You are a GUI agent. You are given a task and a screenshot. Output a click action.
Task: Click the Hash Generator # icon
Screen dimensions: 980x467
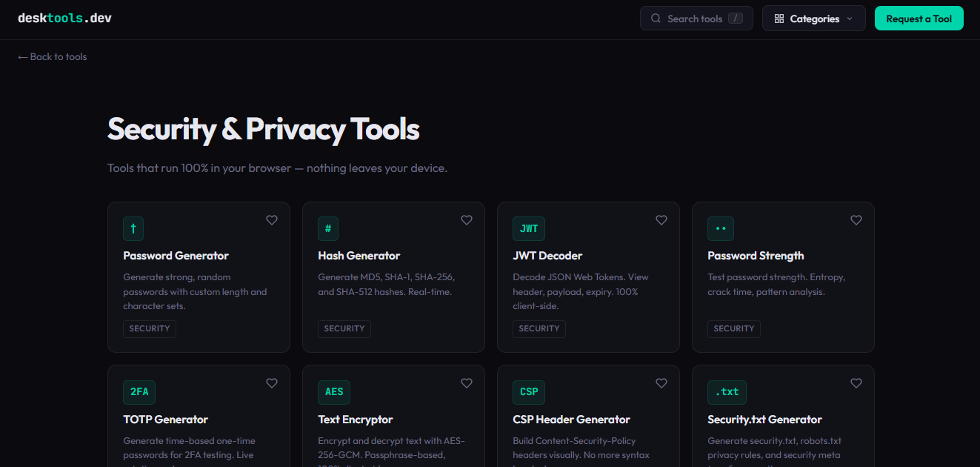pos(328,228)
